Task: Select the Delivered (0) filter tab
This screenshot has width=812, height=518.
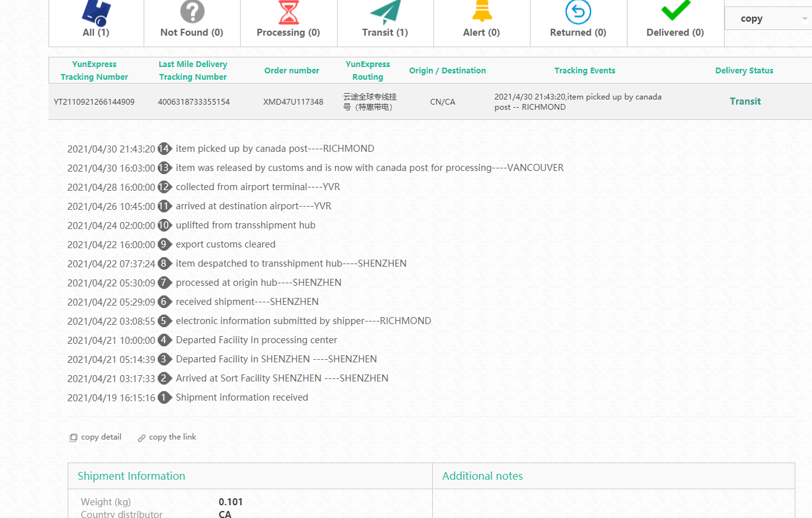Action: [x=675, y=33]
